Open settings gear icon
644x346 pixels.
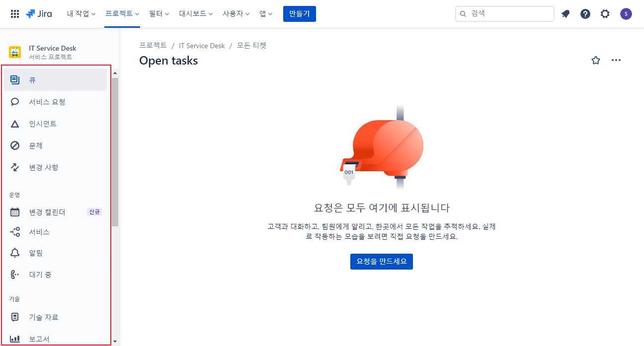pos(605,14)
